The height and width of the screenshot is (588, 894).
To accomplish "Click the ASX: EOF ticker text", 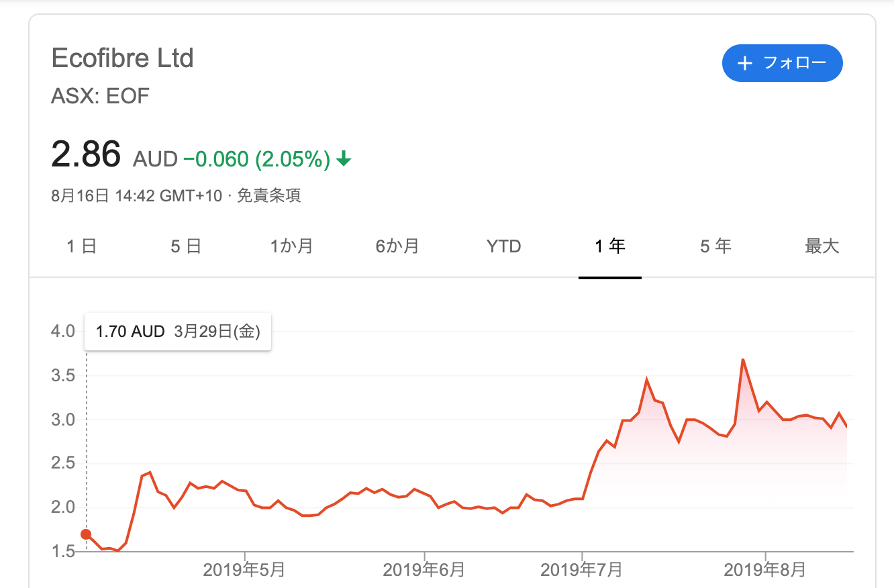I will coord(100,96).
